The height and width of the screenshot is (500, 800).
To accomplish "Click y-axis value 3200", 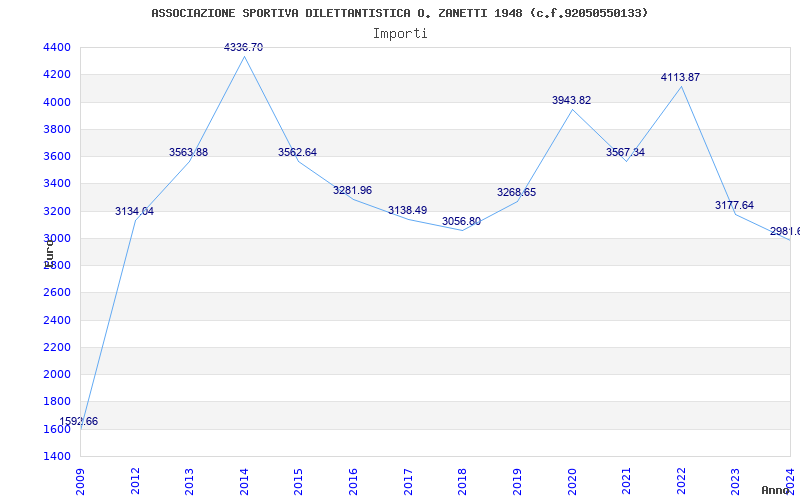I will point(57,211).
